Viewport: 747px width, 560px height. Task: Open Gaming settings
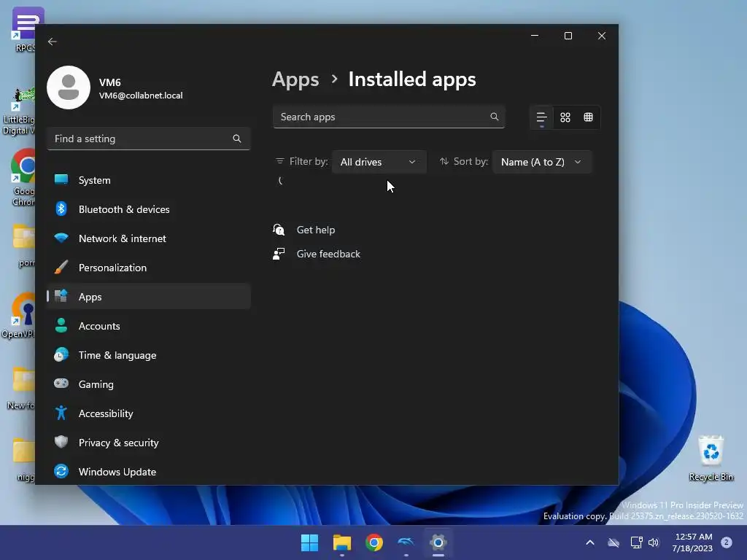(x=149, y=384)
